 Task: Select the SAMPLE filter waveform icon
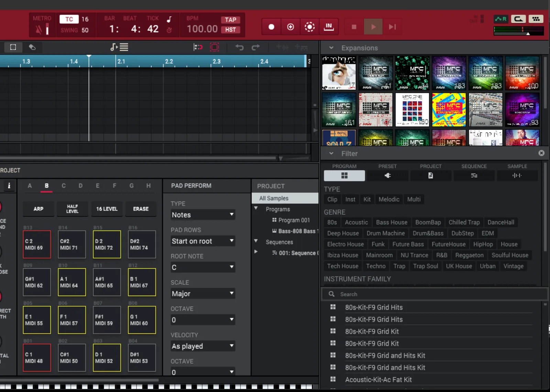(517, 175)
